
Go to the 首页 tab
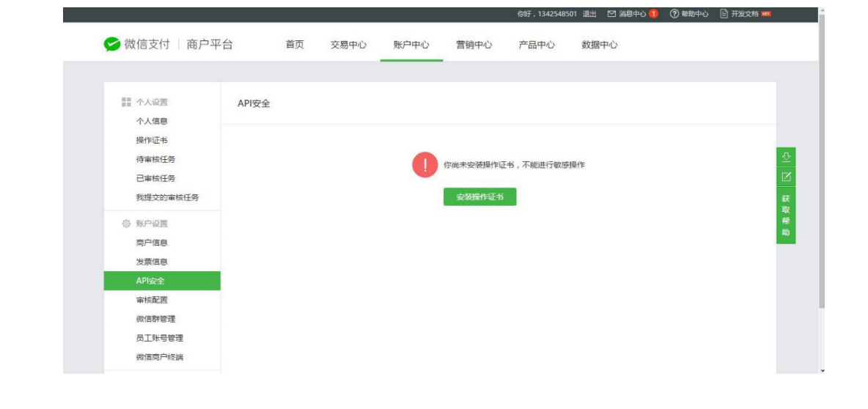tap(295, 45)
